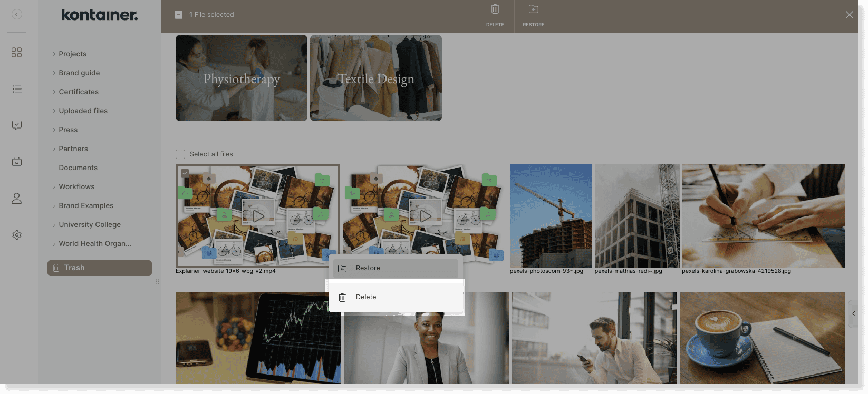Viewport: 868px width, 394px height.
Task: Expand the Brand guide folder
Action: click(54, 73)
